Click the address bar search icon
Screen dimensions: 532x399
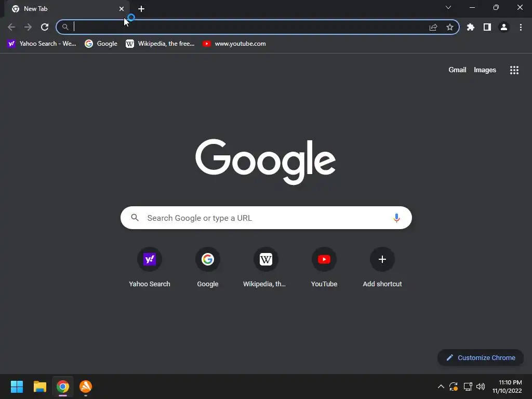coord(65,27)
